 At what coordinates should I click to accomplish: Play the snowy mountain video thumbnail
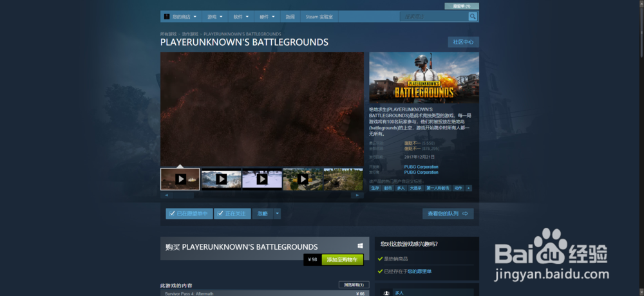(x=221, y=179)
